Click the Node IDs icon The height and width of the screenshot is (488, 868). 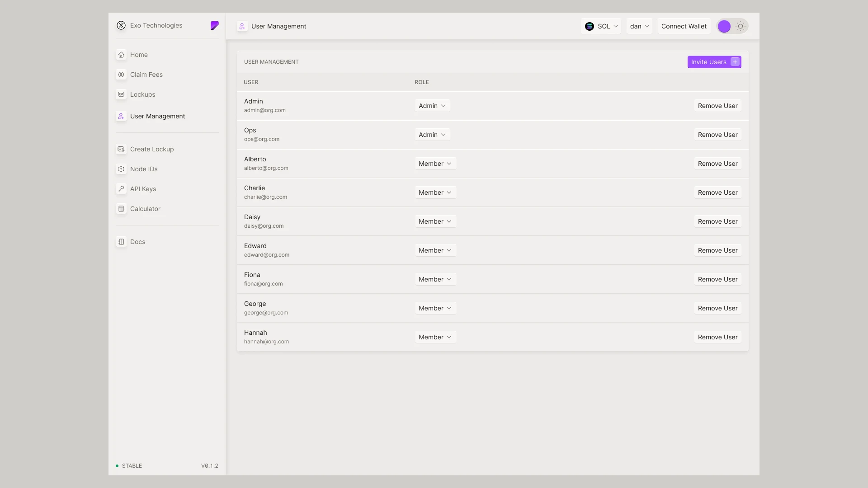(x=121, y=169)
